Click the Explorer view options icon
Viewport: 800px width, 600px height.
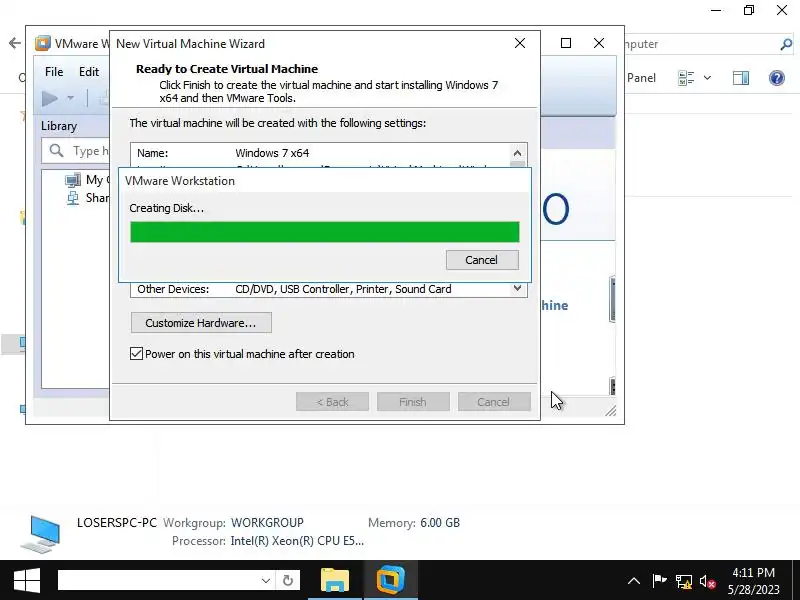(686, 78)
